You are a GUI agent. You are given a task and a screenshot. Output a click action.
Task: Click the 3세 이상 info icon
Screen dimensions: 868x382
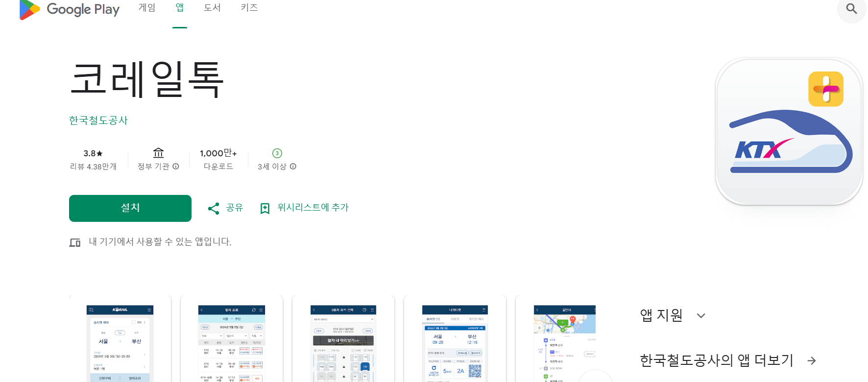tap(293, 167)
